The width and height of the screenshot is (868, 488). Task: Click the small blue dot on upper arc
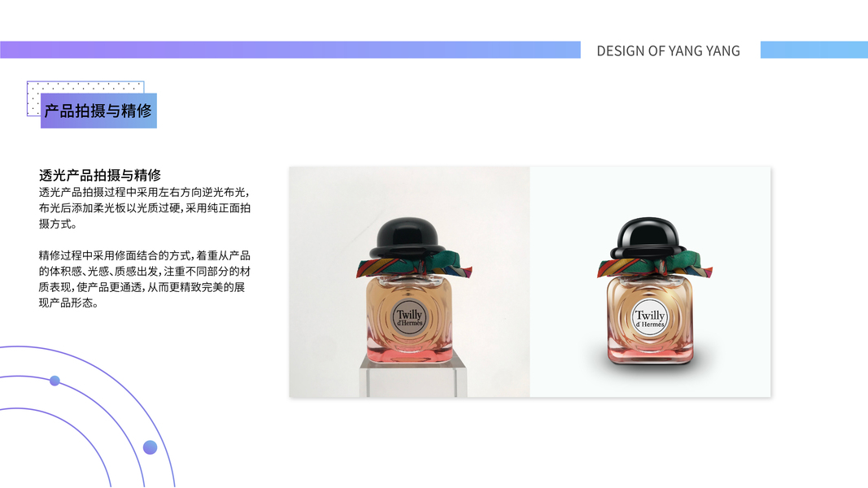point(55,381)
